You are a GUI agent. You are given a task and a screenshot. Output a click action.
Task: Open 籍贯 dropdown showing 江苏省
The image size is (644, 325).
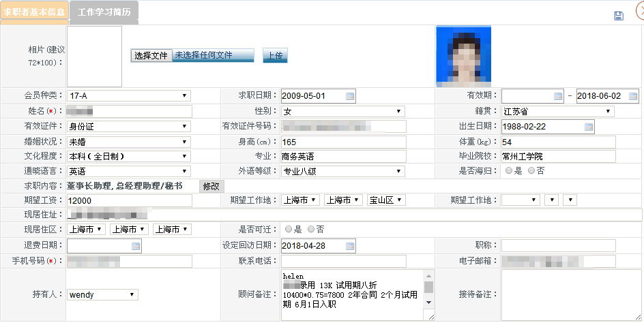click(558, 111)
